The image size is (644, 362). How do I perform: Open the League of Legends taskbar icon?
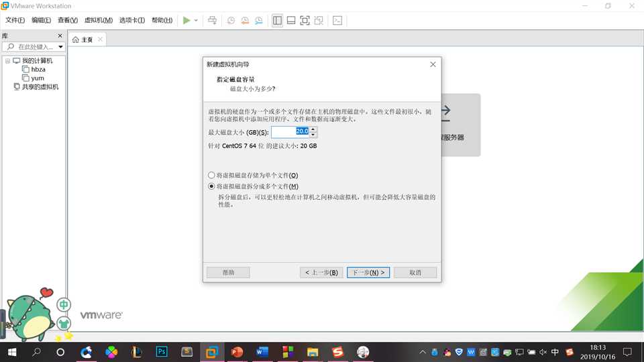pos(136,352)
